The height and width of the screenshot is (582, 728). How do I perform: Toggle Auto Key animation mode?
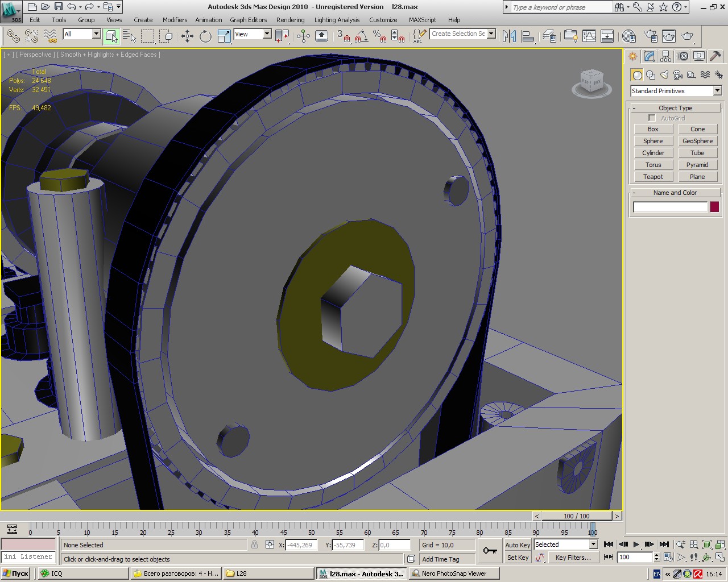[x=517, y=544]
